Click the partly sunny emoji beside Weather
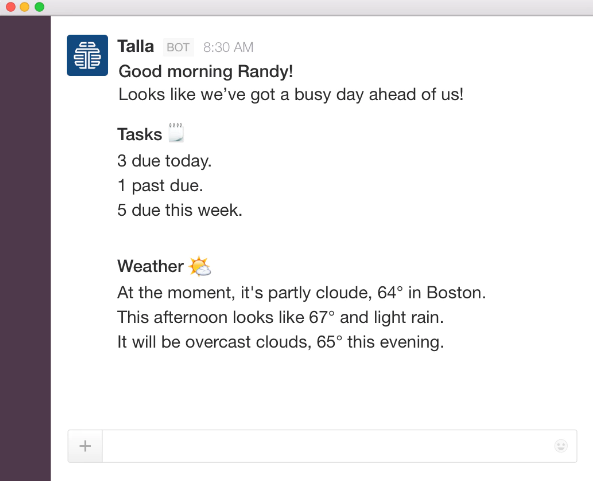 pos(200,266)
